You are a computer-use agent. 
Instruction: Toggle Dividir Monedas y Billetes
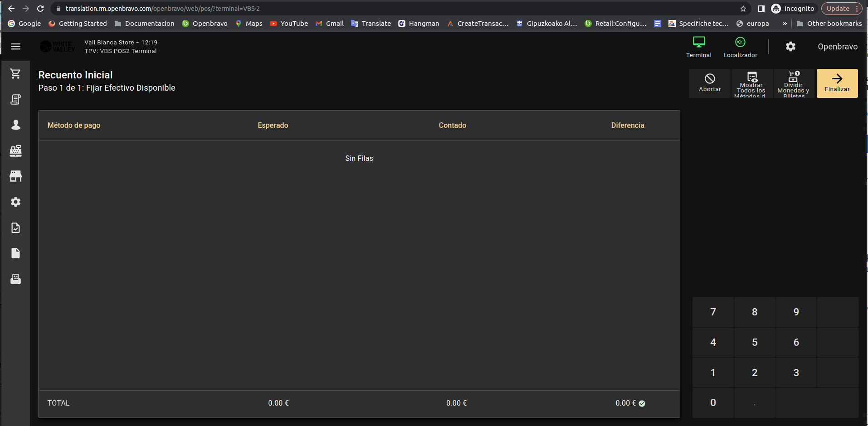[x=793, y=83]
